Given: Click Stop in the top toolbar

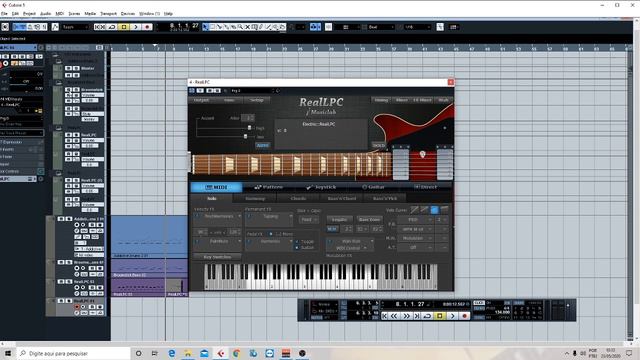Looking at the screenshot, I should pos(124,27).
